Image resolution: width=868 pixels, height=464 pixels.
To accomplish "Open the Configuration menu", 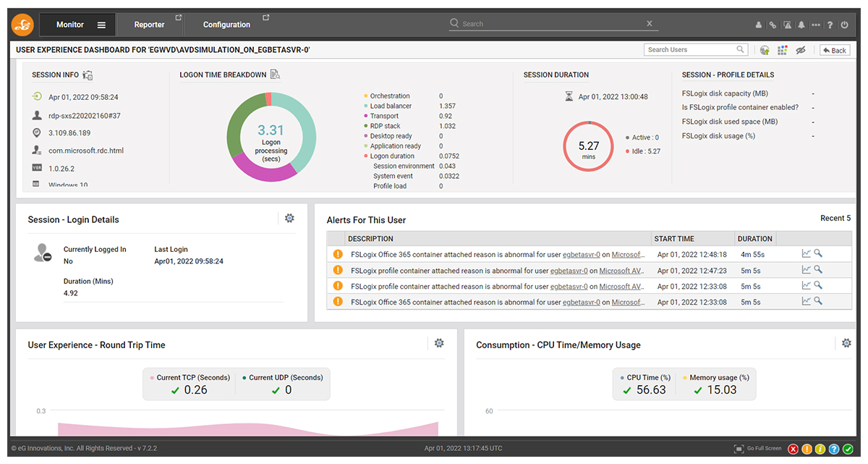I will 226,23.
